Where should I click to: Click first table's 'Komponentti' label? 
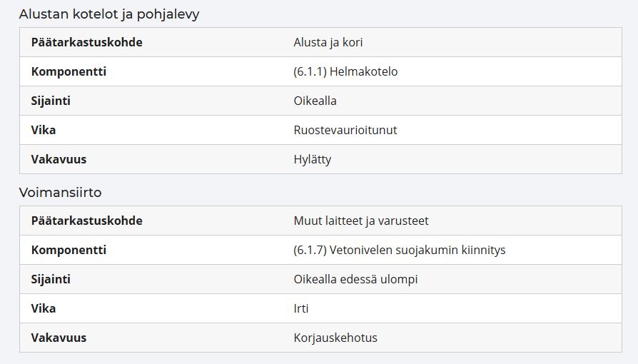(69, 71)
